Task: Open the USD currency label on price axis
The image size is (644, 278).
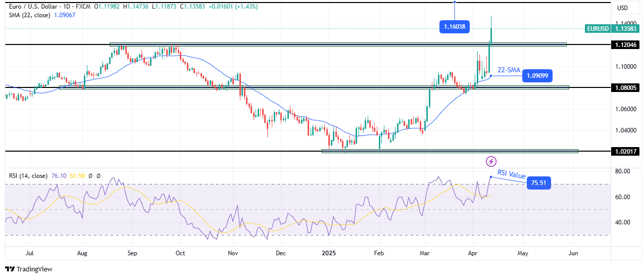Action: [622, 8]
